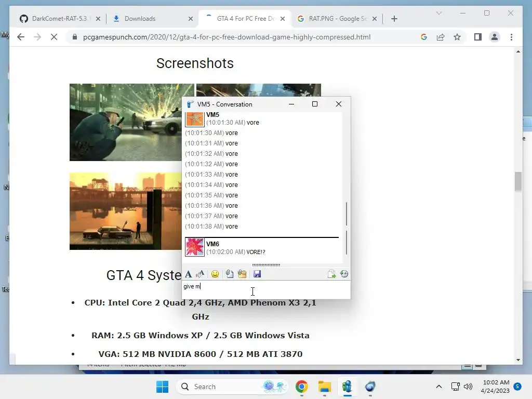
Task: Focus the message box containing "give m"
Action: coord(266,289)
